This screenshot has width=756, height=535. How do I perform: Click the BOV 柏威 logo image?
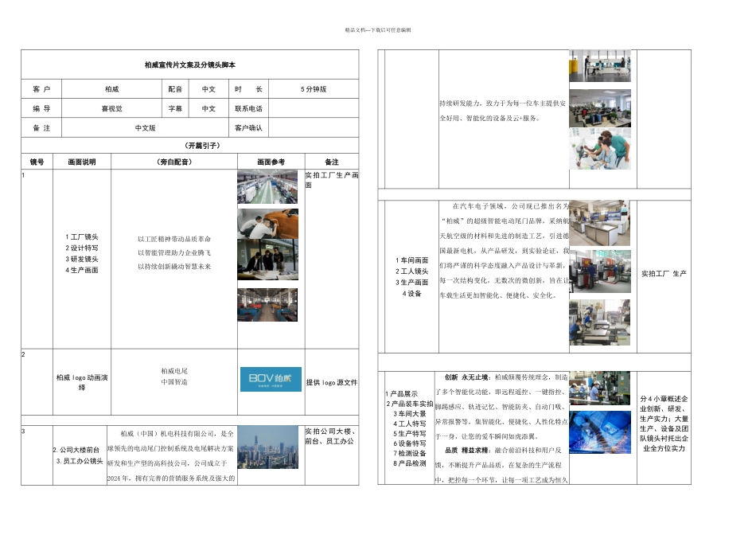click(x=271, y=379)
